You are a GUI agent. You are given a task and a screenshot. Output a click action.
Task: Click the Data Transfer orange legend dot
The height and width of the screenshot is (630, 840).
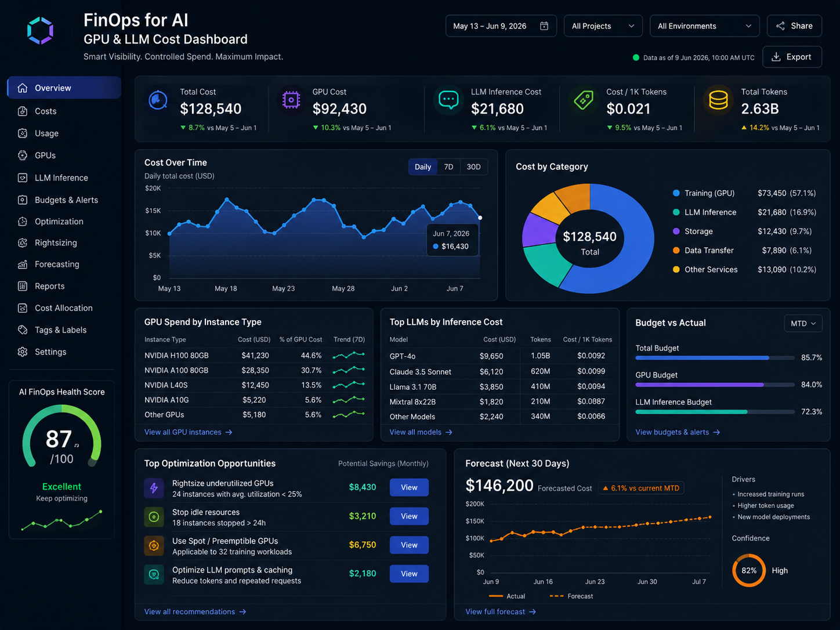676,251
